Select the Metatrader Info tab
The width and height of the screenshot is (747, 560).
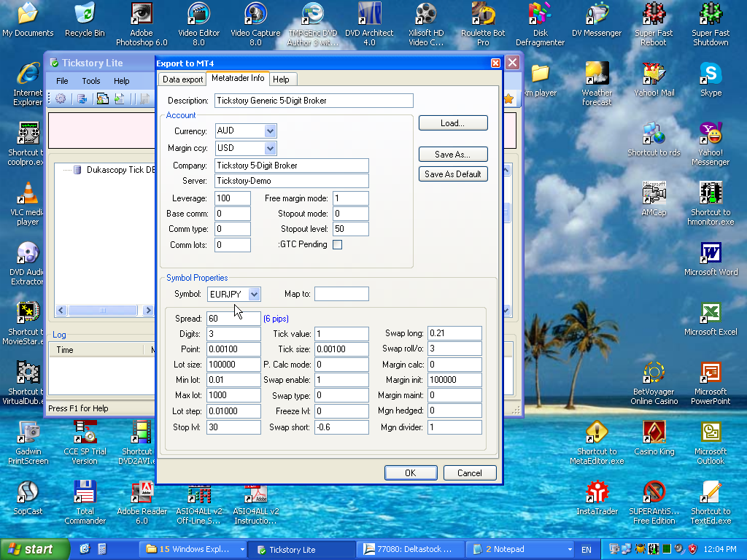[x=238, y=78]
